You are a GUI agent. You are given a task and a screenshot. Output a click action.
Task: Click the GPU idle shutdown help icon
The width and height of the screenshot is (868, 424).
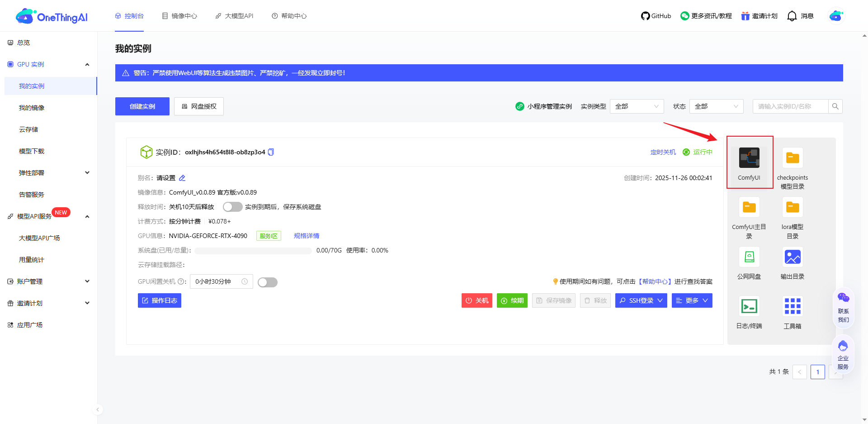181,281
